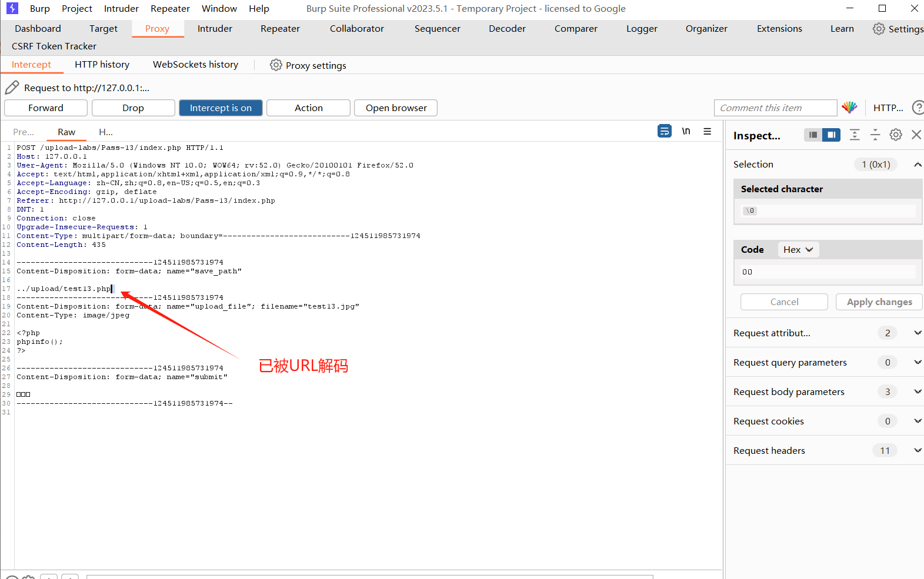Open the Project menu
Viewport: 924px width, 579px height.
coord(77,9)
